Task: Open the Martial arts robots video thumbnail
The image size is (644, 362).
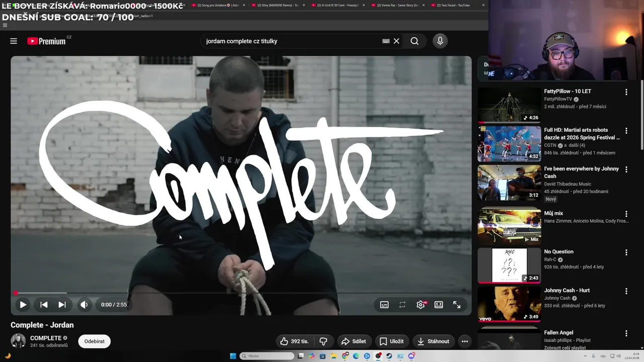Action: click(509, 144)
